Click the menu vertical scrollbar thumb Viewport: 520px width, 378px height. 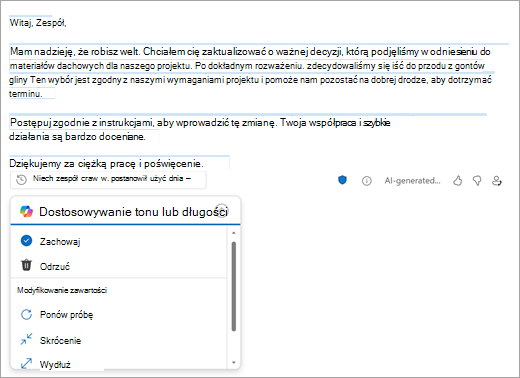[x=234, y=286]
